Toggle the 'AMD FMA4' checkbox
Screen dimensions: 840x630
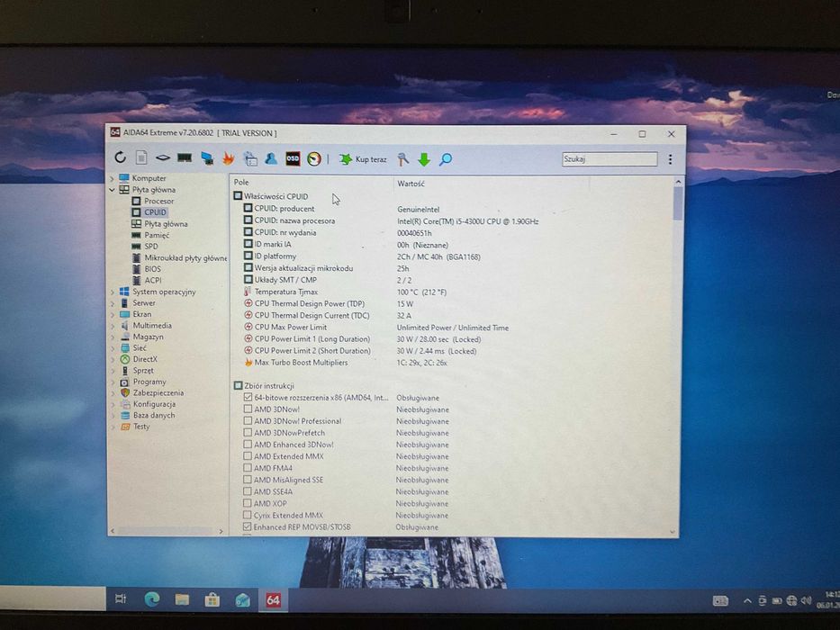click(248, 468)
